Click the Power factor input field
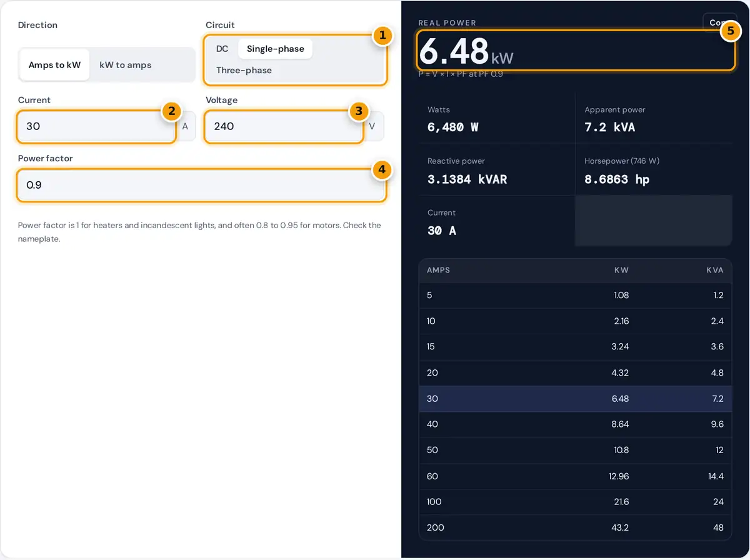The width and height of the screenshot is (750, 560). [201, 185]
